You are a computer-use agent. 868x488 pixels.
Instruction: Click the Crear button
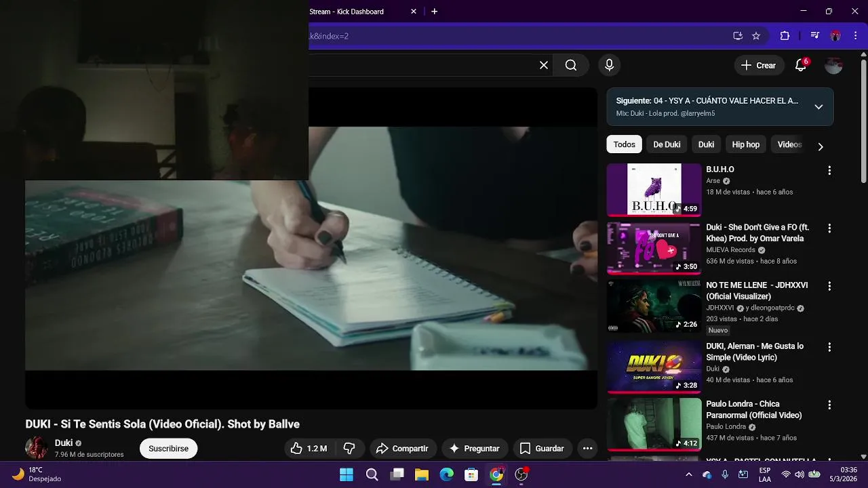(x=759, y=65)
